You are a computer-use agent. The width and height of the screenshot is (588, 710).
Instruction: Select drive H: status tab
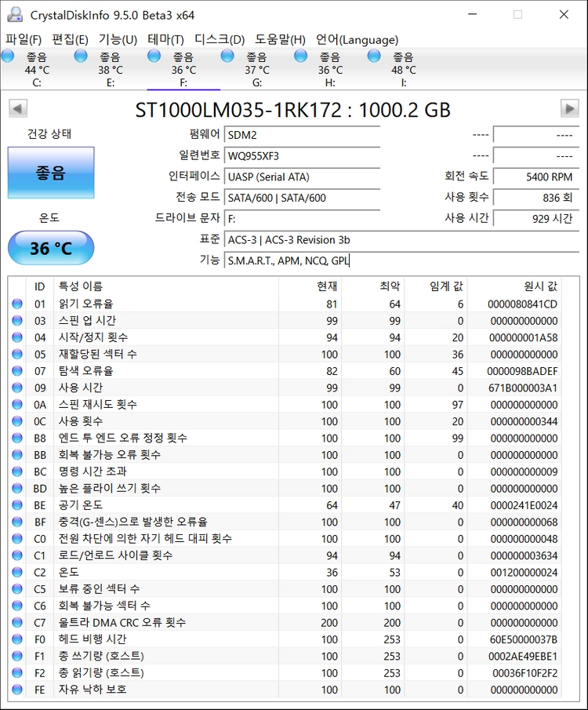point(330,69)
